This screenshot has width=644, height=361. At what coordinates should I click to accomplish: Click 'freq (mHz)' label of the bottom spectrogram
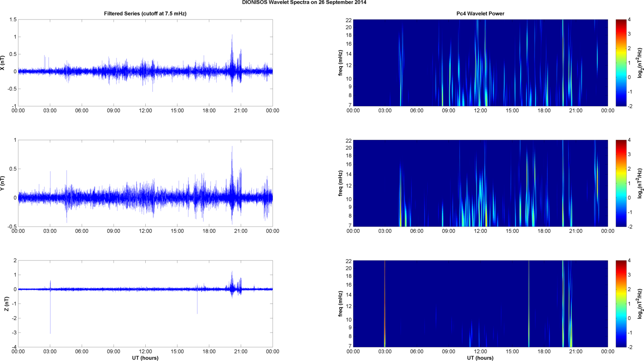[340, 304]
